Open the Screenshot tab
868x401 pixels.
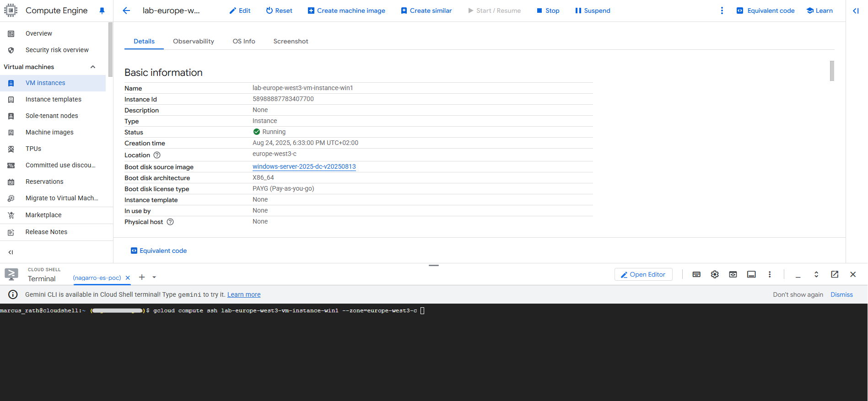click(x=291, y=41)
